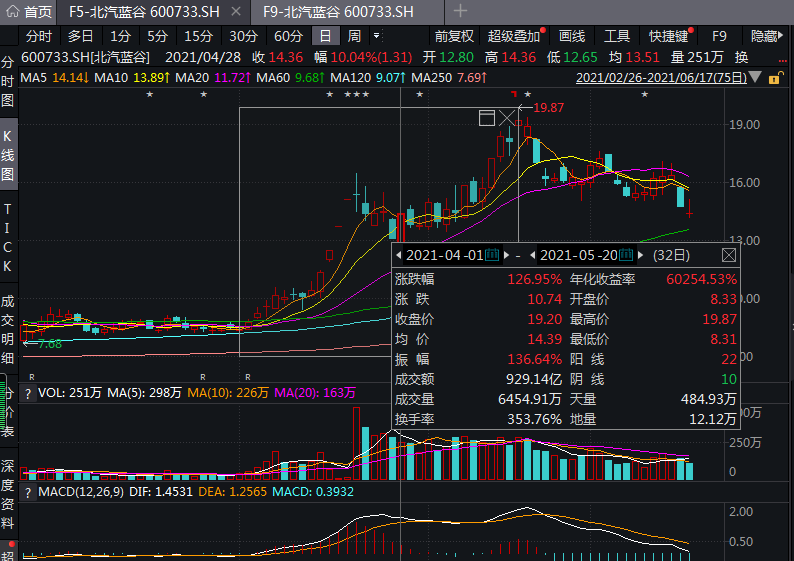The width and height of the screenshot is (794, 561).
Task: Open 画线 drawing tools
Action: [x=572, y=36]
